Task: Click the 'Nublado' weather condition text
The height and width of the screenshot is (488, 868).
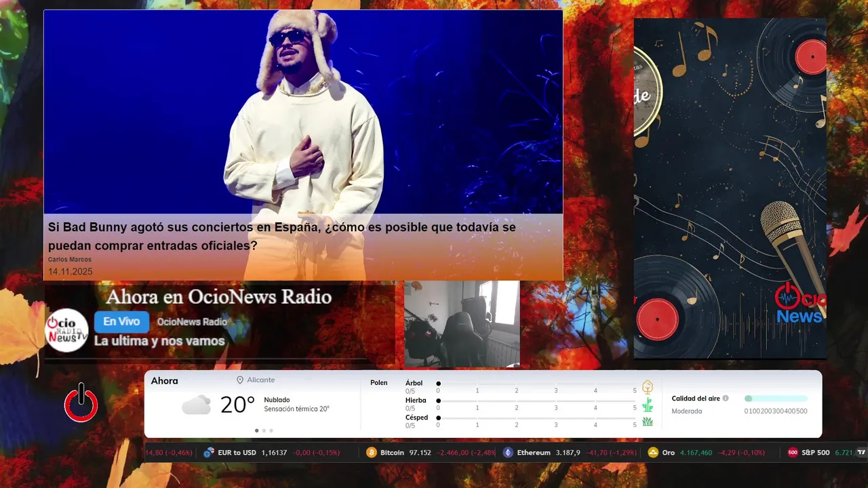Action: click(277, 400)
